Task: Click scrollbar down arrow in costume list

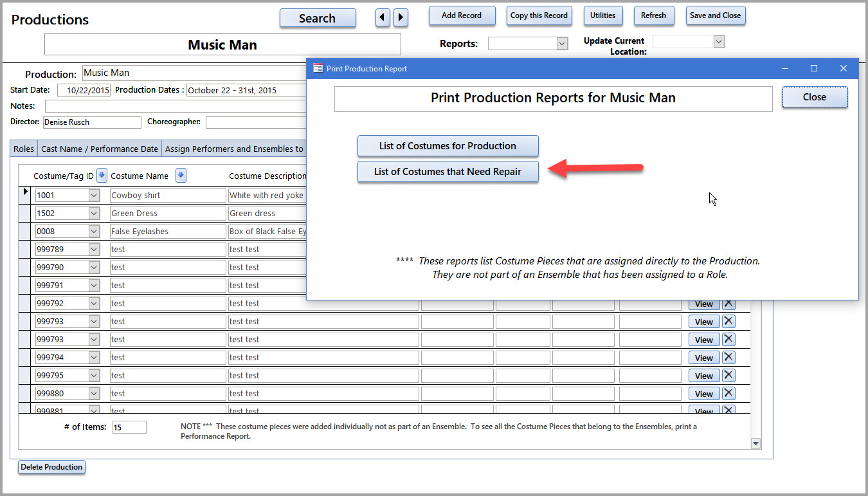Action: 755,443
